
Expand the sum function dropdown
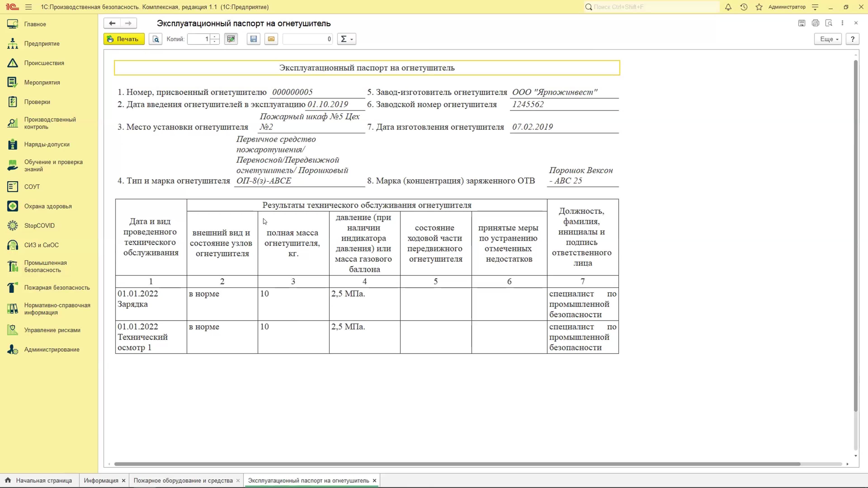346,39
